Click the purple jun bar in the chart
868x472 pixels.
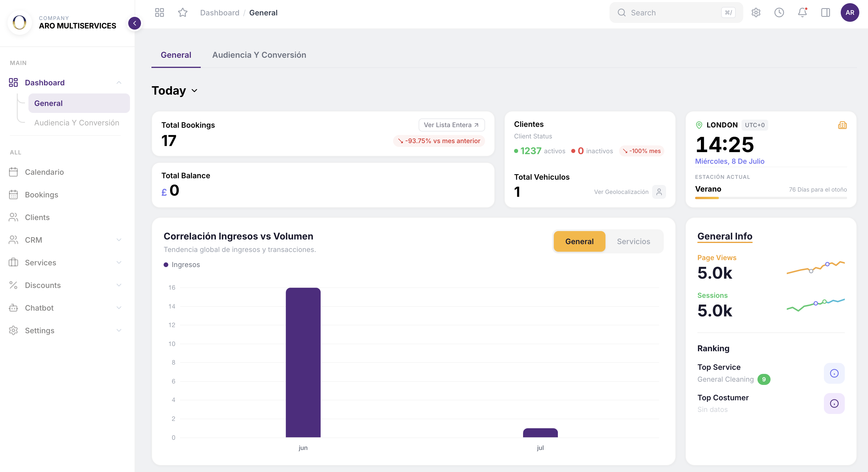coord(303,363)
